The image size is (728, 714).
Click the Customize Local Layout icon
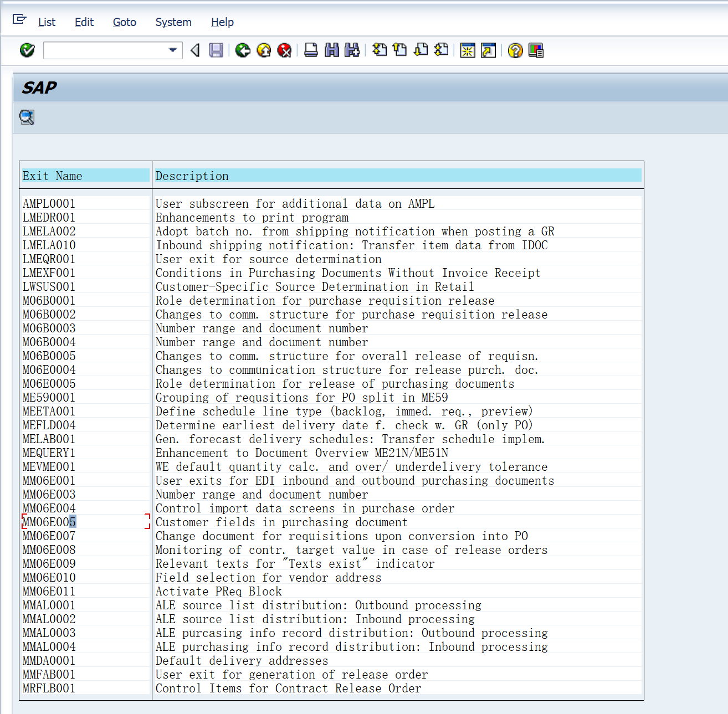pos(536,50)
